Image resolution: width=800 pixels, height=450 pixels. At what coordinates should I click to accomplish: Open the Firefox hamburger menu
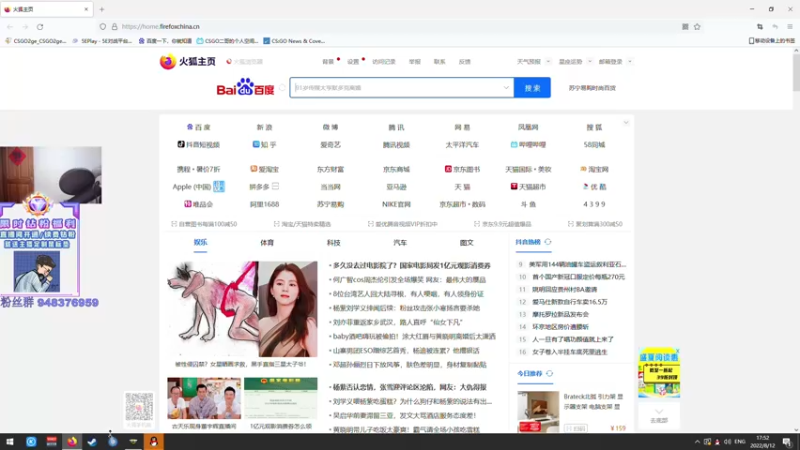pos(790,27)
